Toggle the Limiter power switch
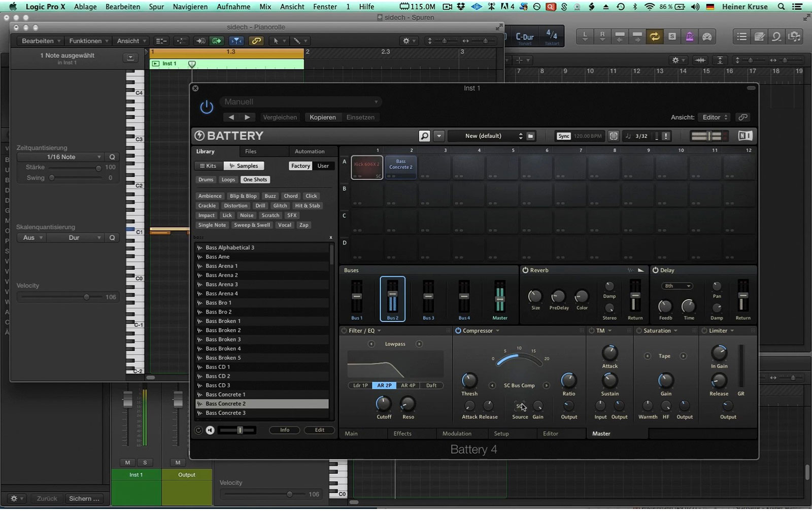This screenshot has height=511, width=812. (704, 331)
